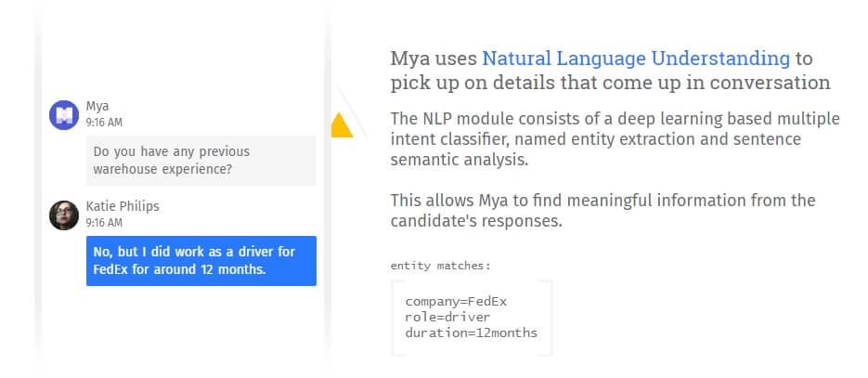Click 'candidate's responses' in the description text
This screenshot has height=378, width=868.
point(476,221)
